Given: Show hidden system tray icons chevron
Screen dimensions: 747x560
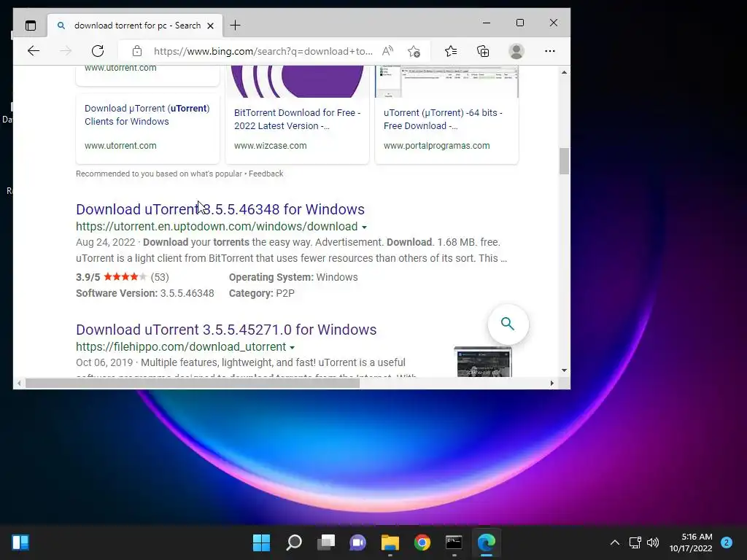Looking at the screenshot, I should coord(615,542).
